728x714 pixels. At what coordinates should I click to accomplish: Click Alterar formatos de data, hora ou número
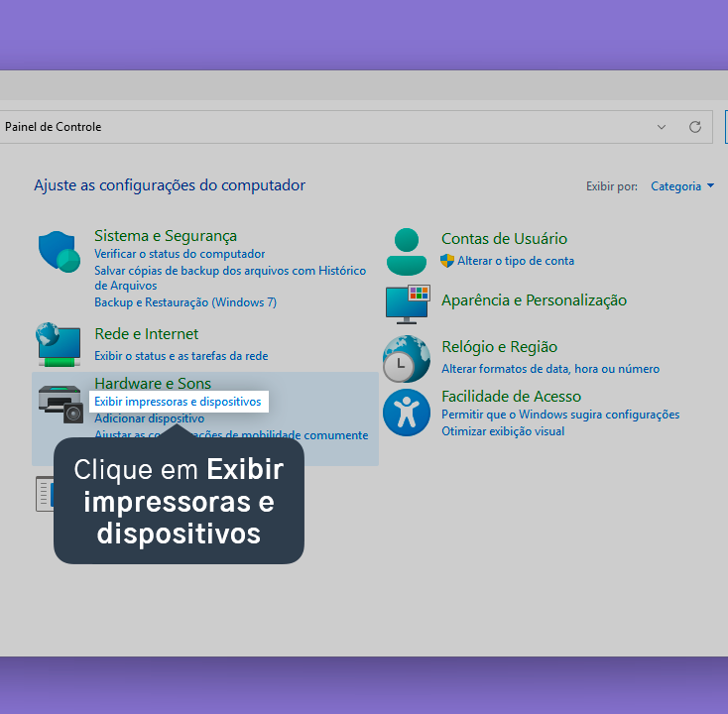pos(550,369)
